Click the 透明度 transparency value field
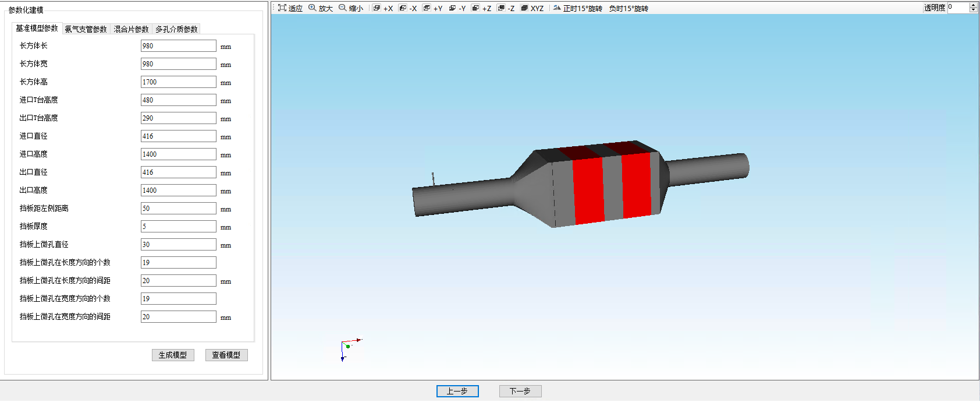The height and width of the screenshot is (402, 980). coord(958,8)
